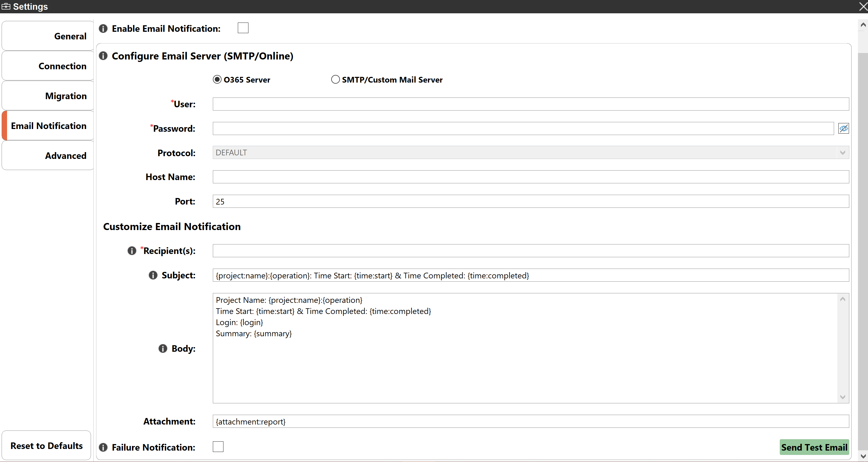Click the scroll-up arrow on the right panel scrollbar
Viewport: 868px width, 462px height.
[863, 24]
